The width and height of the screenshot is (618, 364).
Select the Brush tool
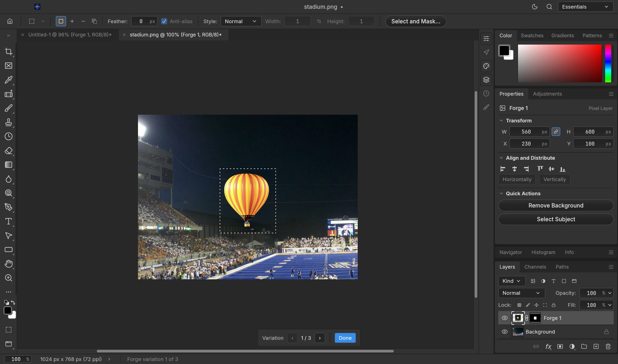click(x=9, y=108)
